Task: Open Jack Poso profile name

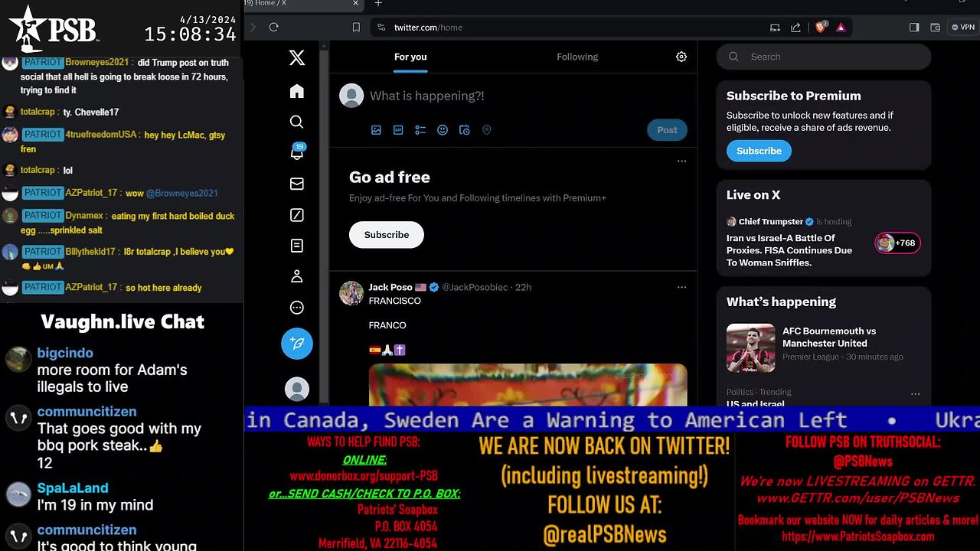Action: (390, 287)
